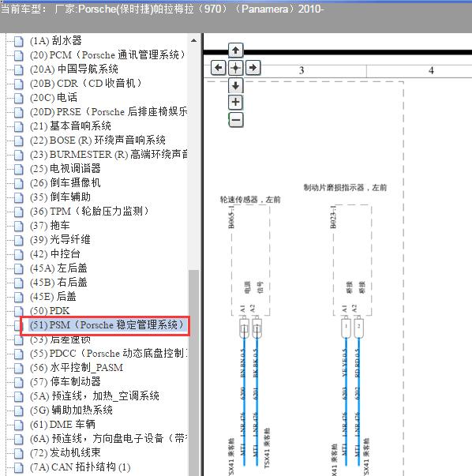The width and height of the screenshot is (472, 476).
Task: Select (36) TPM 轮胎压力监测
Action: tap(89, 212)
